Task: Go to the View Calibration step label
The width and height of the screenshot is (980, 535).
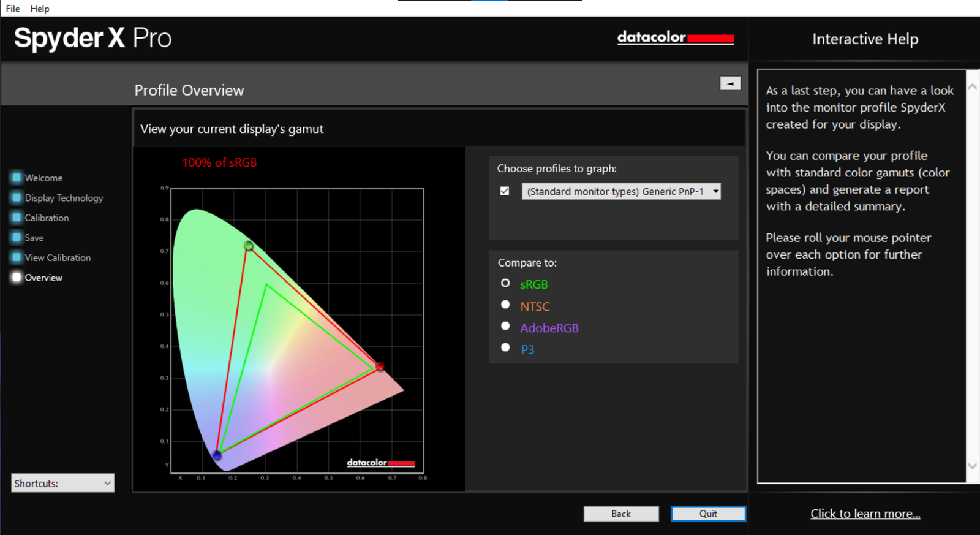Action: tap(58, 257)
